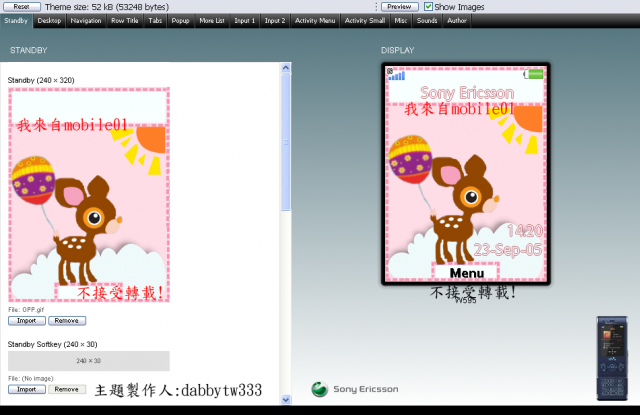Click the scrollbar down arrow
640x415 pixels.
click(286, 400)
